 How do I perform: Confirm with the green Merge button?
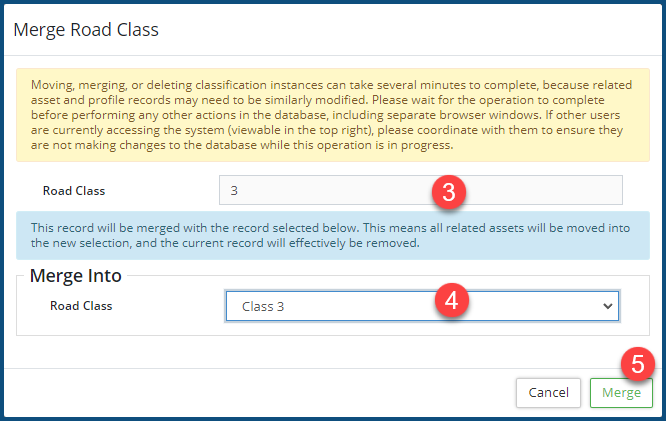[x=621, y=393]
